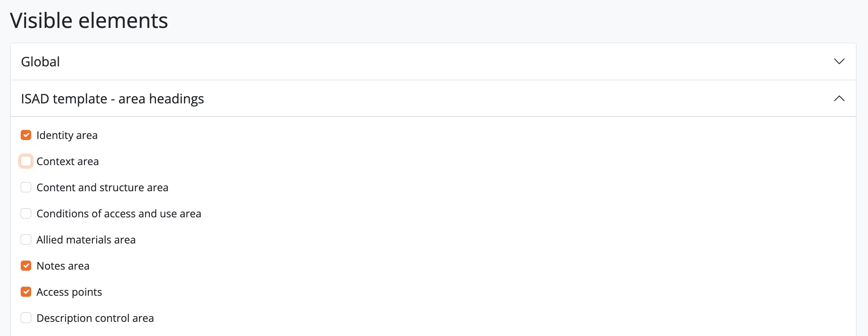Uncheck the Access points checkbox

coord(26,292)
